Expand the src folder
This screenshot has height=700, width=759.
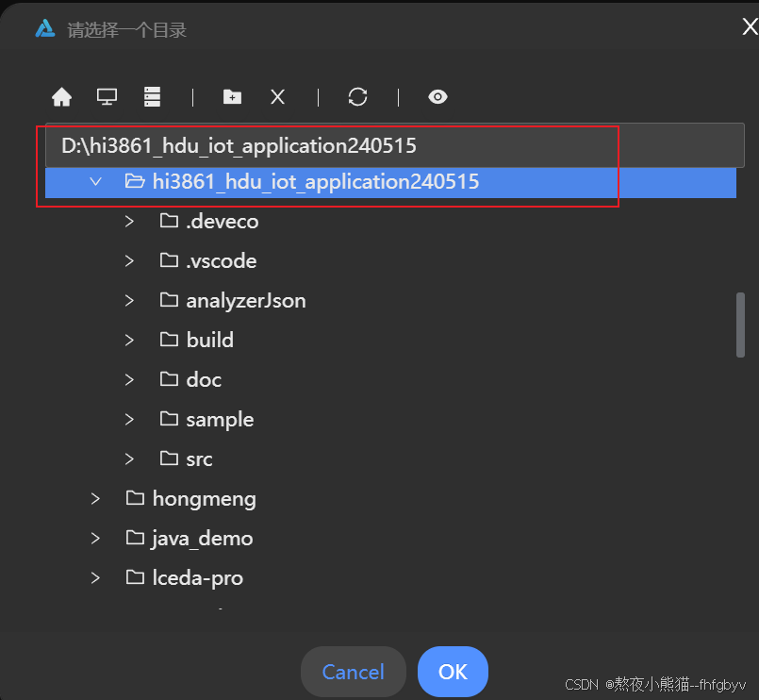129,459
